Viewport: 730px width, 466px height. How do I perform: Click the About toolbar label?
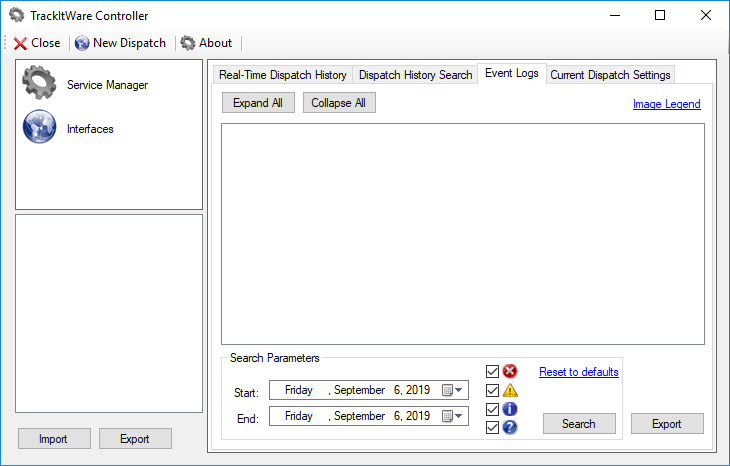[x=216, y=43]
